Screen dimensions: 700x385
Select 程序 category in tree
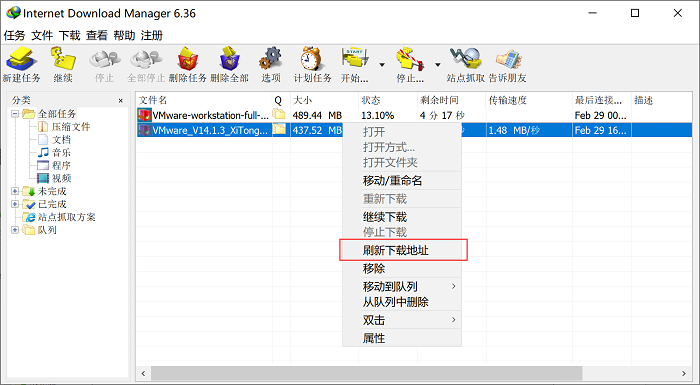pos(61,166)
